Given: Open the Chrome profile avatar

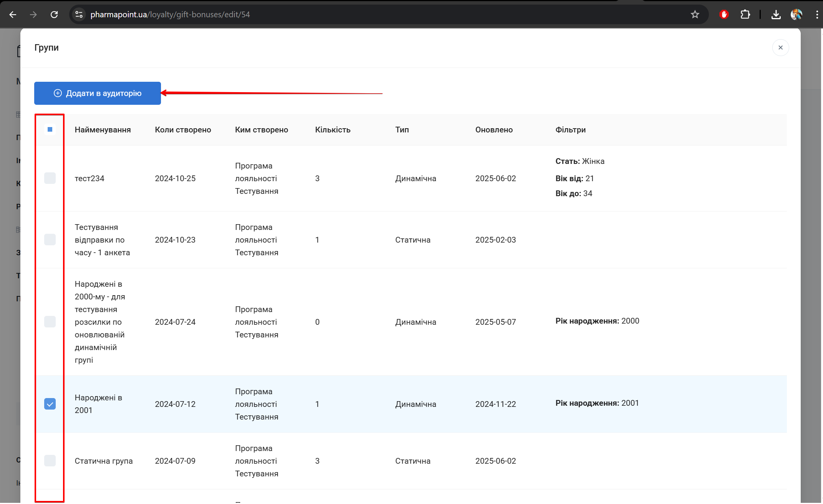Looking at the screenshot, I should [796, 15].
